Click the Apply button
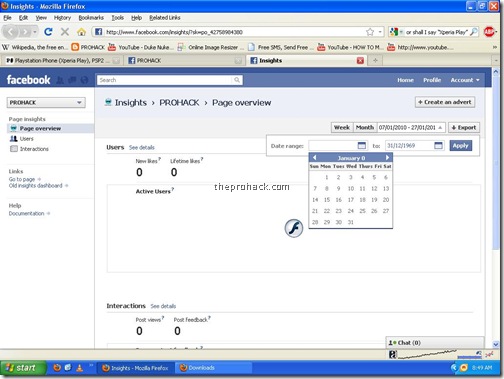 pyautogui.click(x=461, y=146)
